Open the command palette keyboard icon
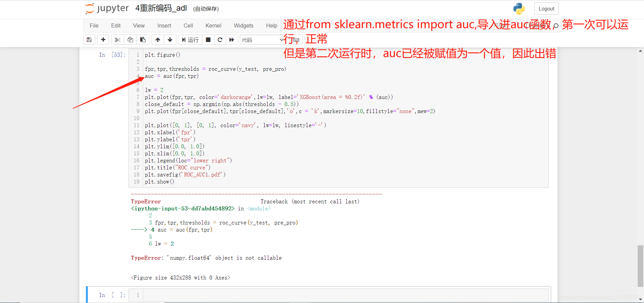 tap(296, 40)
